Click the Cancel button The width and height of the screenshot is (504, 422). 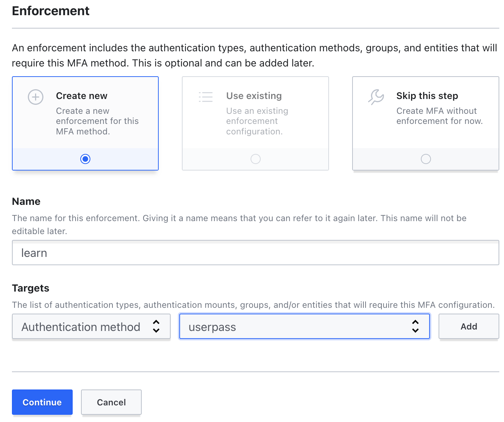[x=111, y=402]
